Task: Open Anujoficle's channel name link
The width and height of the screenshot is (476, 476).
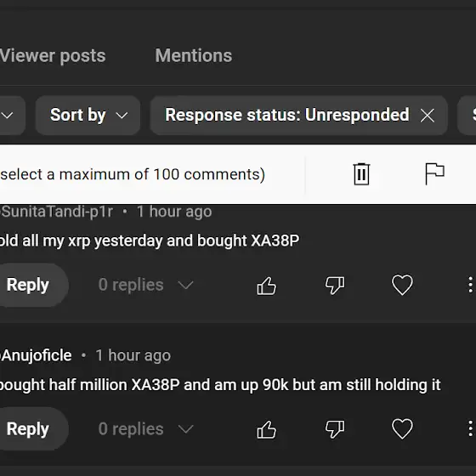Action: (36, 355)
